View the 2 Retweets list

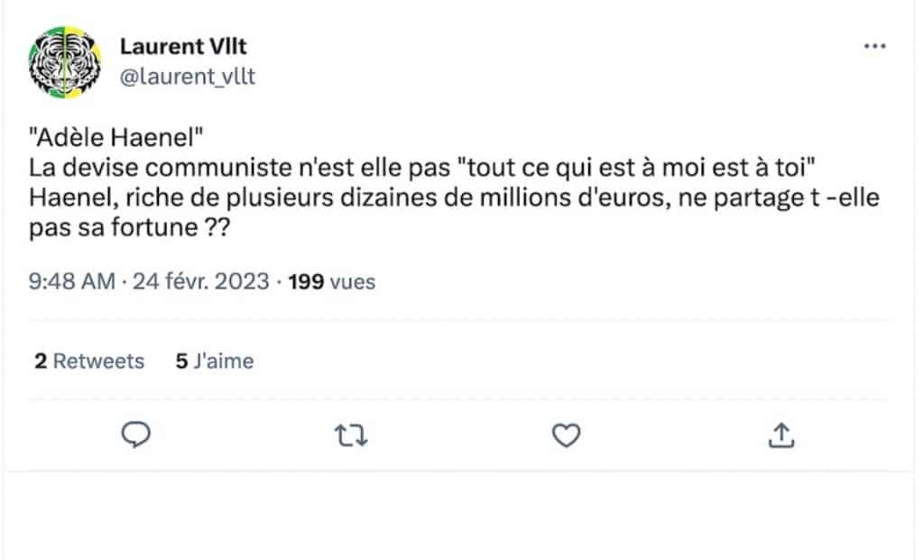coord(89,362)
